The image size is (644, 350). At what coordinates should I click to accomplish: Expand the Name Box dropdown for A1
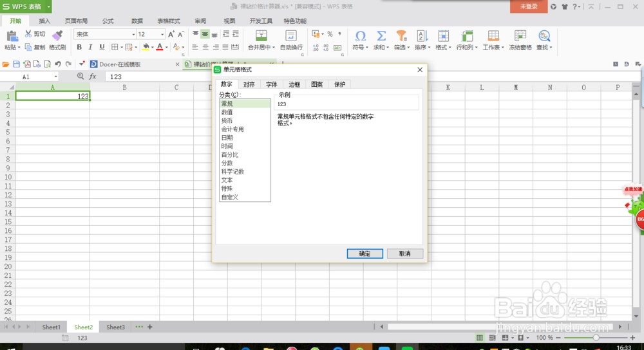click(x=55, y=77)
